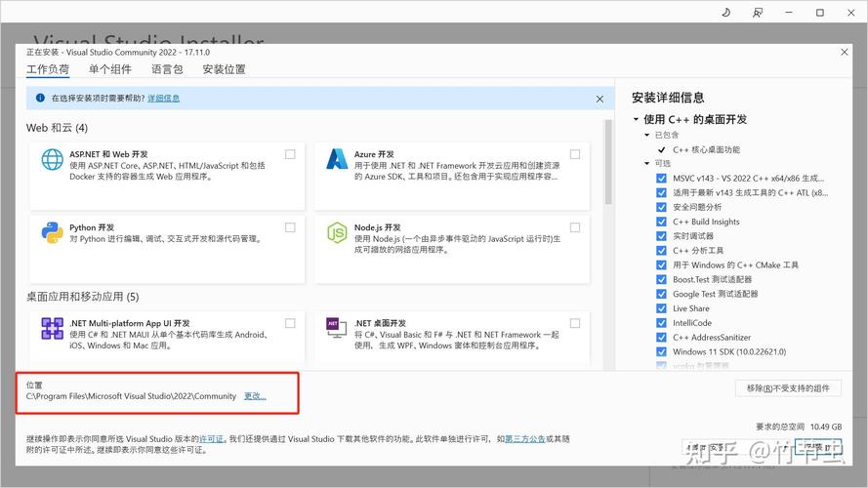This screenshot has width=868, height=488.
Task: Collapse the 已包含 group
Action: [646, 135]
